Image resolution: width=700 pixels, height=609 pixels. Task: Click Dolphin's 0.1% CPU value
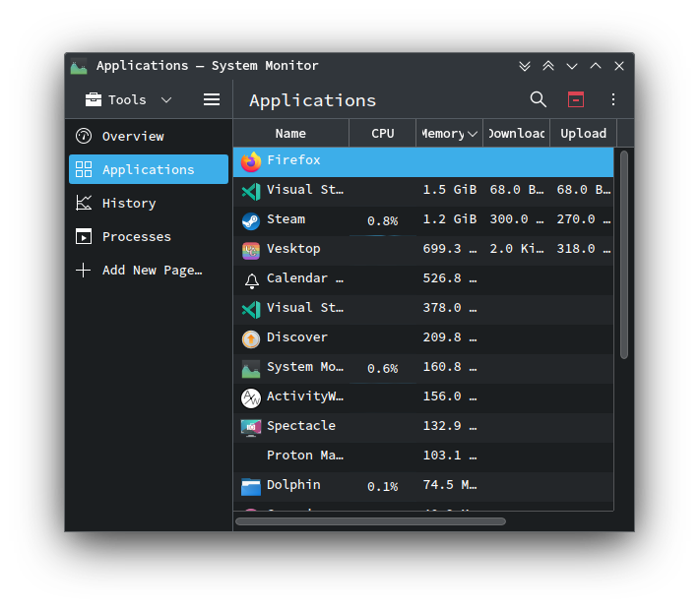tap(383, 487)
